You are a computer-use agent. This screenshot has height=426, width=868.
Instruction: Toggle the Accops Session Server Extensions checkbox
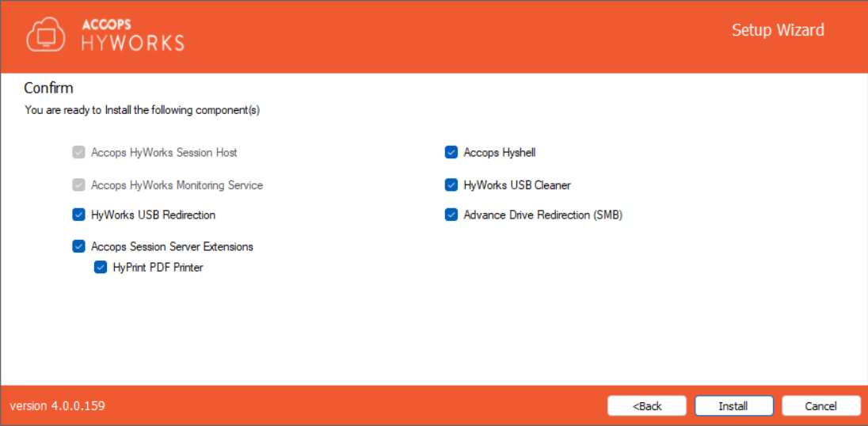click(x=78, y=246)
